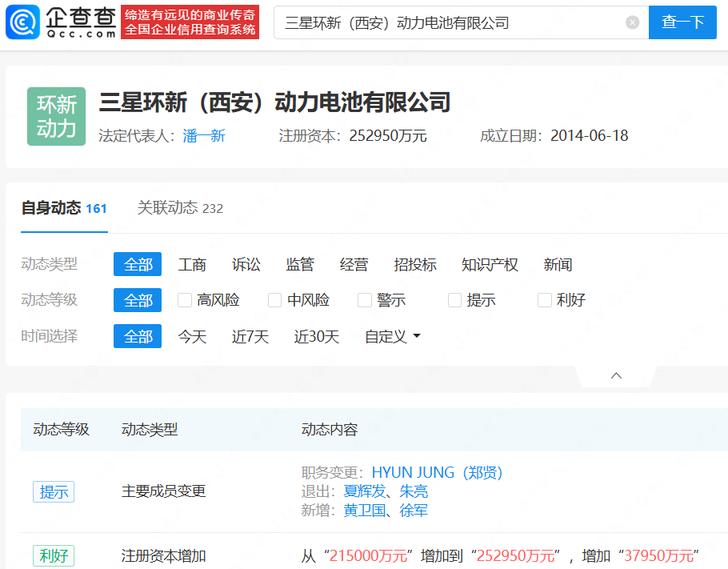Toggle the 高风险 checkbox
The height and width of the screenshot is (569, 728).
[x=183, y=299]
